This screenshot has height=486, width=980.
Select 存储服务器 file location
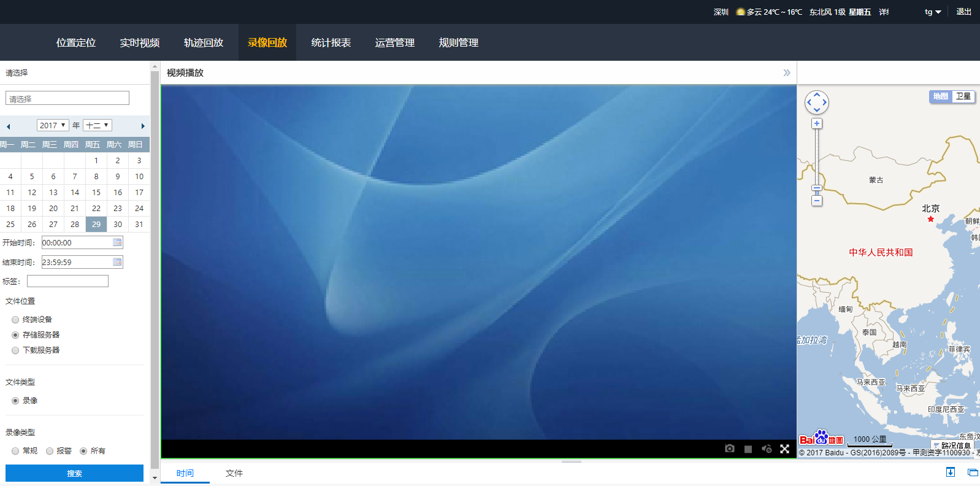(x=15, y=335)
